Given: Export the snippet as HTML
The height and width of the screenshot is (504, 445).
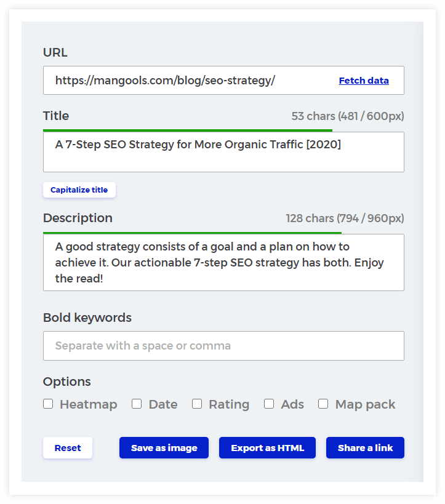Looking at the screenshot, I should click(x=267, y=448).
